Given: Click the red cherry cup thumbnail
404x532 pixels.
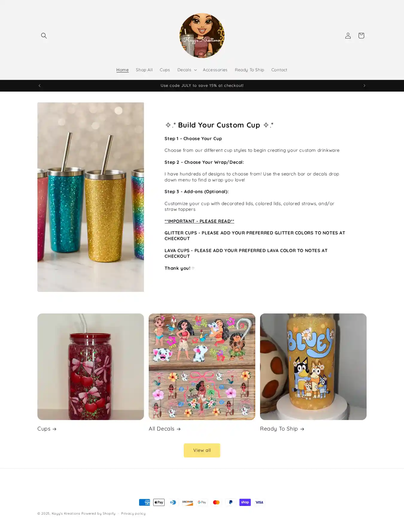Looking at the screenshot, I should point(91,366).
